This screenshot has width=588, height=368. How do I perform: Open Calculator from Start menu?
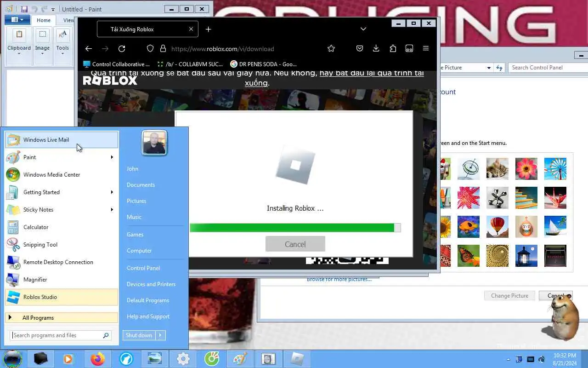click(x=62, y=227)
